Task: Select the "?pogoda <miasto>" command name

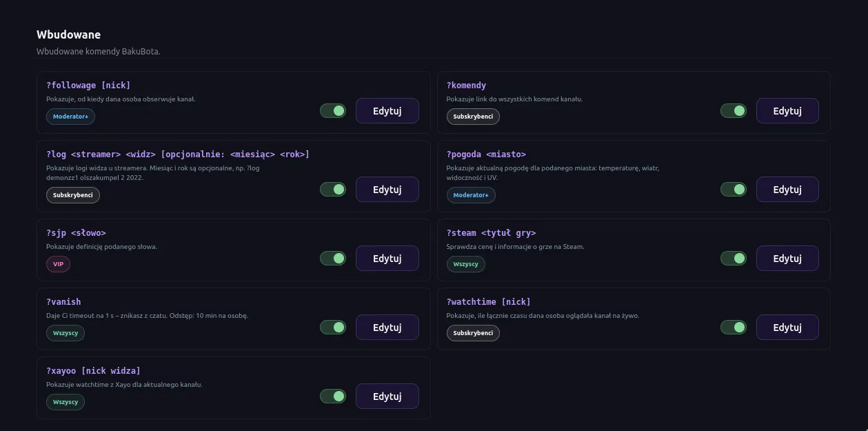Action: pyautogui.click(x=486, y=154)
